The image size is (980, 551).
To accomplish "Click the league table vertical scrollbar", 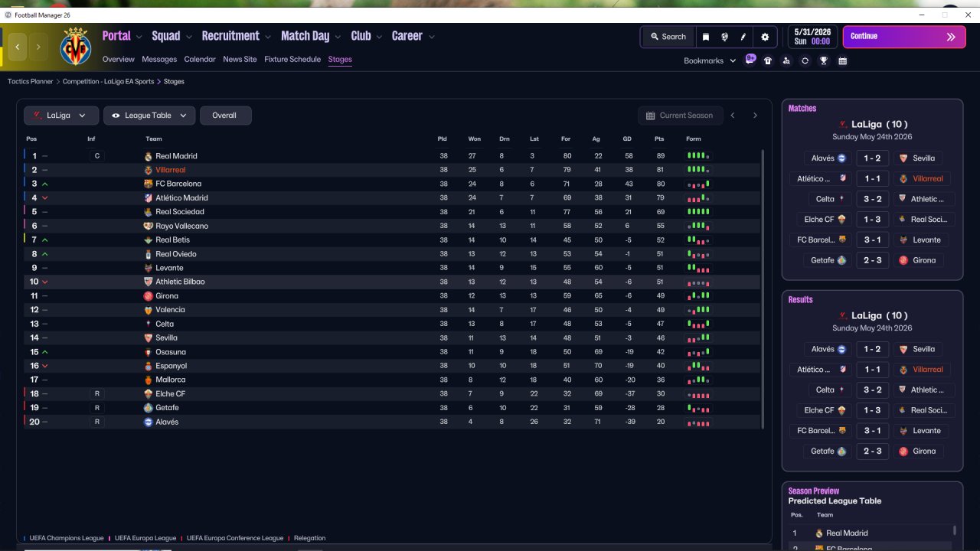I will coord(763,289).
